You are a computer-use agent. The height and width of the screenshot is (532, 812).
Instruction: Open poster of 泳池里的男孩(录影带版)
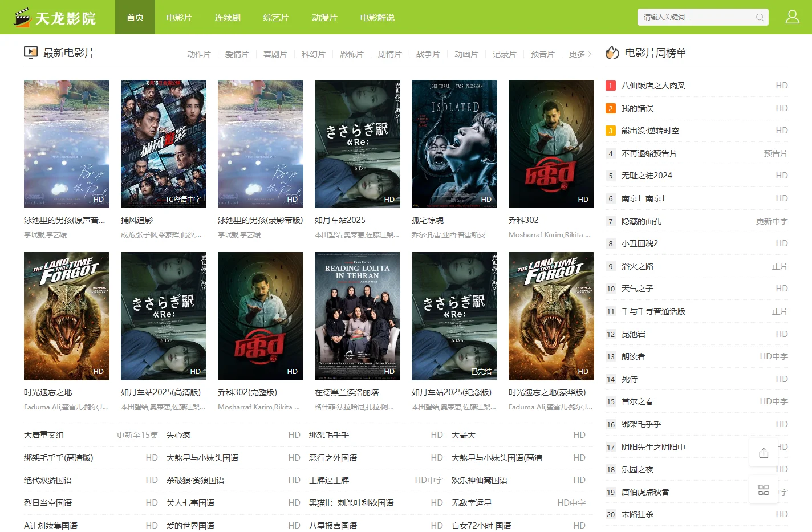(261, 144)
